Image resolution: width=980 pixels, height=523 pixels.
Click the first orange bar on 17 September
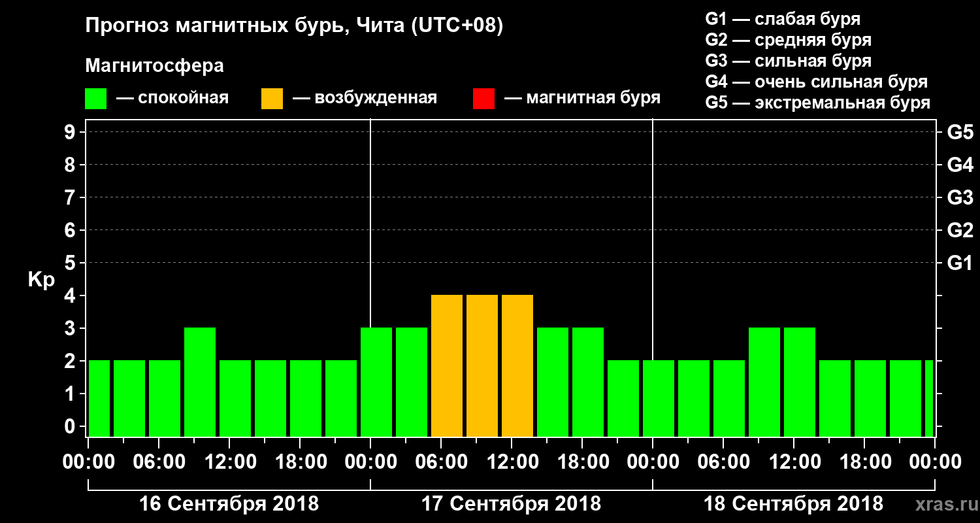pos(447,366)
